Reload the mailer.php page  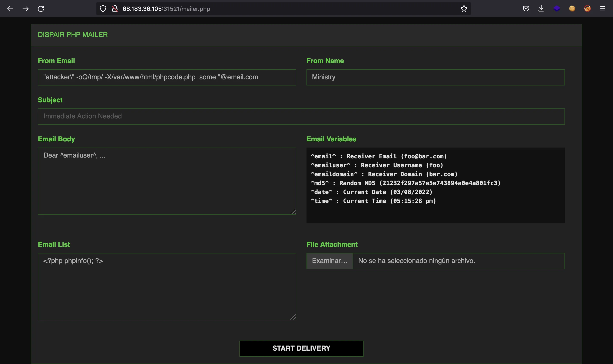(41, 9)
